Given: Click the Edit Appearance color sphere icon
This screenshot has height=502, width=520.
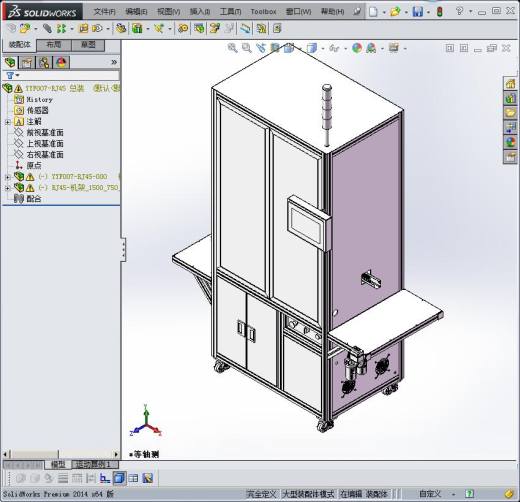Looking at the screenshot, I should pos(357,48).
